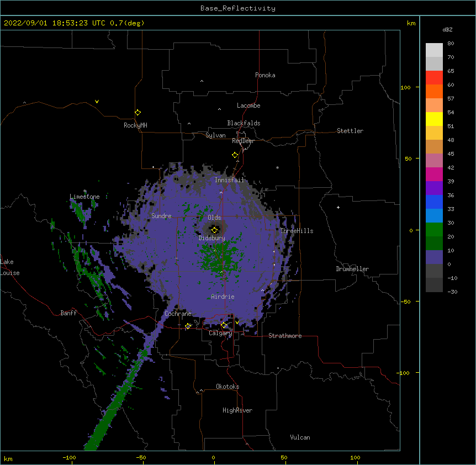Click the -50 tick label on right axis
Viewport: 476px width, 465px height.
click(x=405, y=302)
